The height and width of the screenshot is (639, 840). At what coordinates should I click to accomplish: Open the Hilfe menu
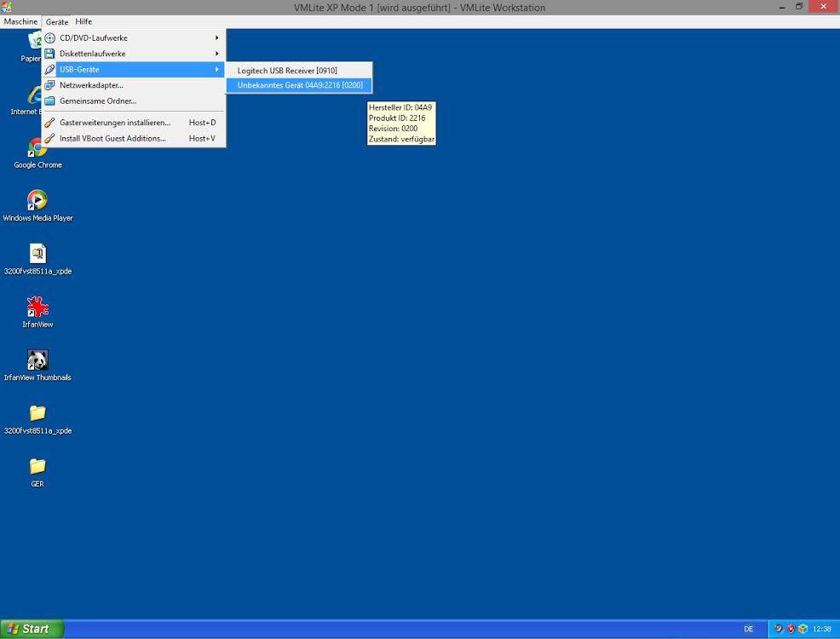coord(83,22)
